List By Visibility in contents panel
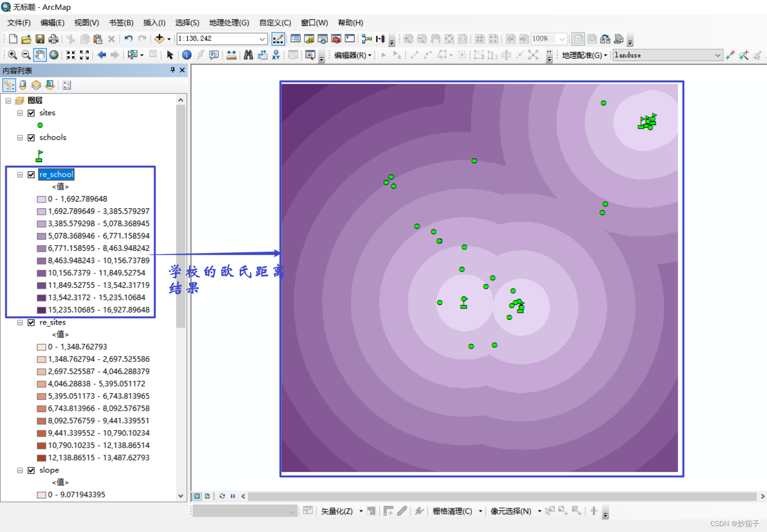This screenshot has width=767, height=532. [x=36, y=85]
